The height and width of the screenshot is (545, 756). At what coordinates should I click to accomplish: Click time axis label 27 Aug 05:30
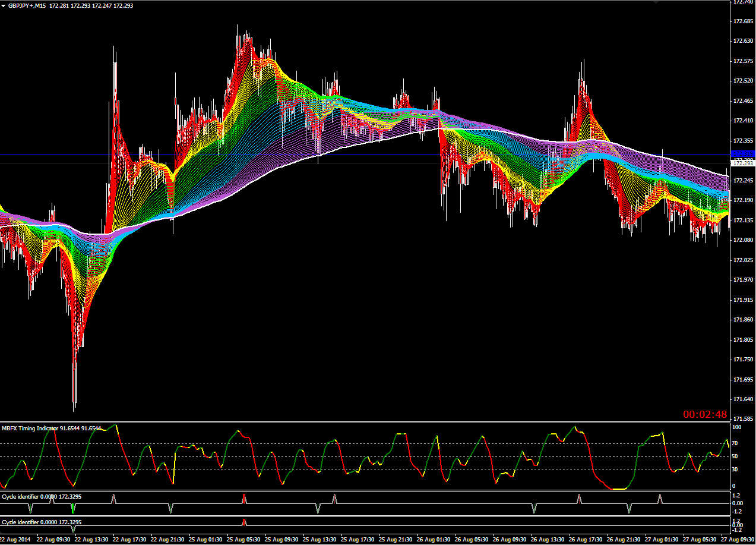tap(700, 540)
